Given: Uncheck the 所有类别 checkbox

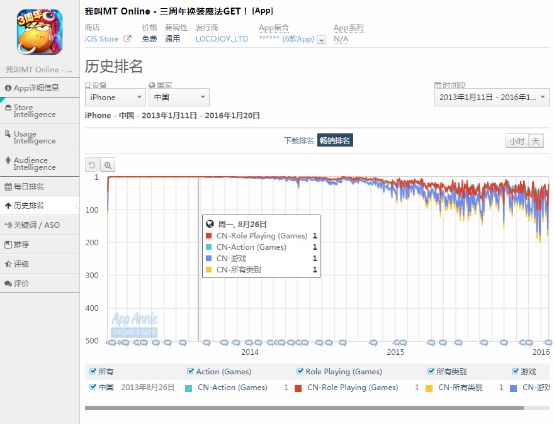Looking at the screenshot, I should [430, 371].
